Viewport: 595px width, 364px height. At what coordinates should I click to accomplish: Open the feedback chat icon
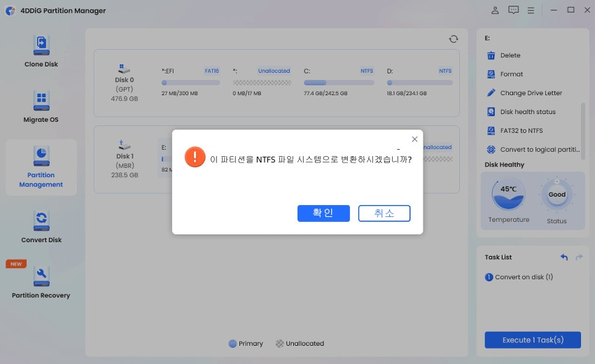pos(513,10)
